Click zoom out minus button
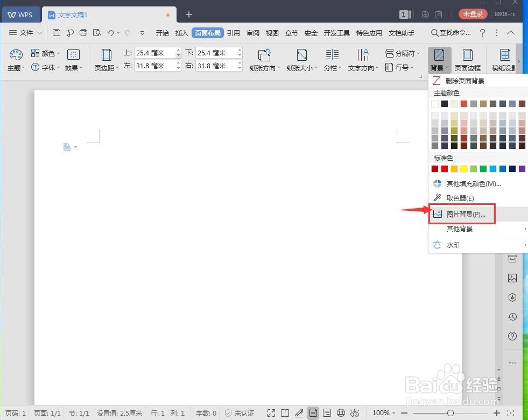Screen dimensions: 528x420 click(404, 413)
